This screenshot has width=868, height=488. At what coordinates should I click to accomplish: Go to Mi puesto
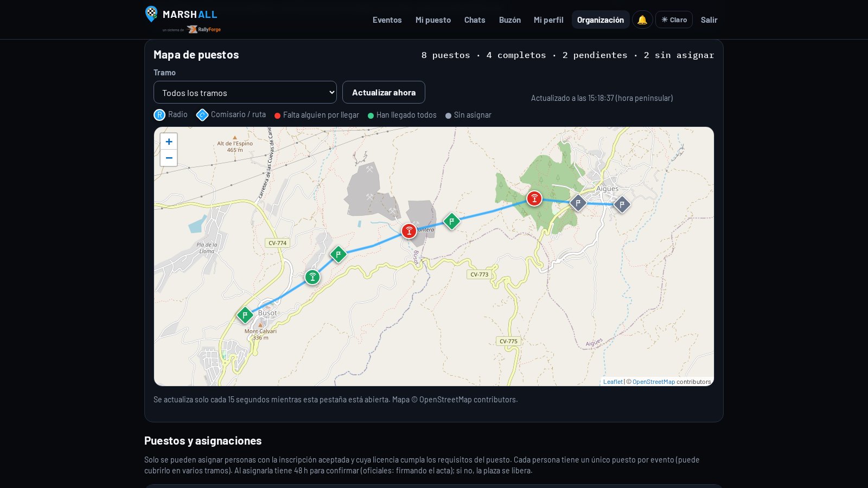point(433,20)
